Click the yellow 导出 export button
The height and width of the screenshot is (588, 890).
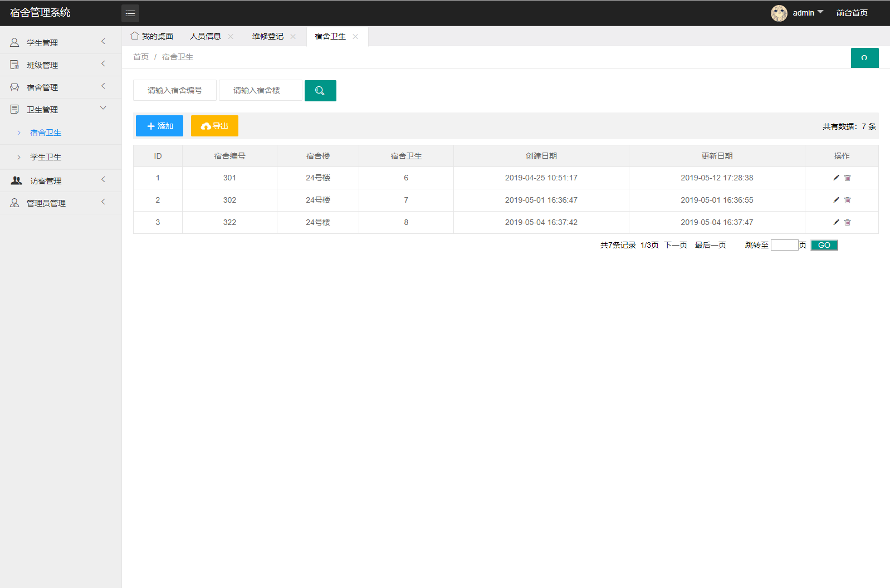pos(214,126)
